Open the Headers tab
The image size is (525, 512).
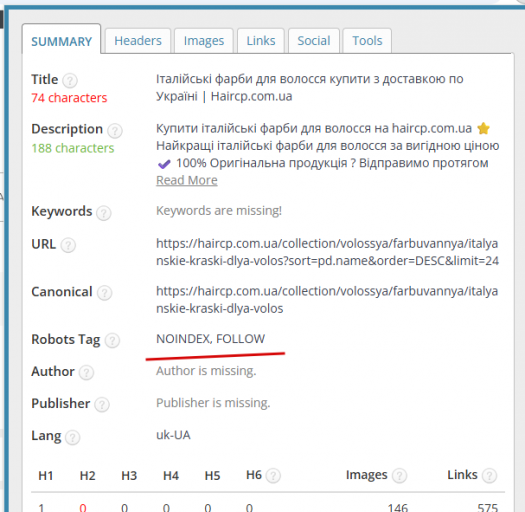coord(138,41)
